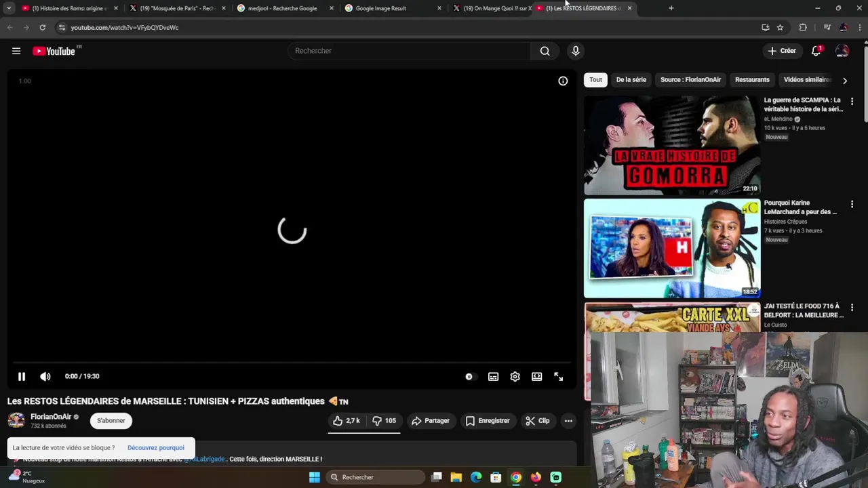Click Enregistrer to save the video
Viewport: 868px width, 488px height.
[488, 421]
